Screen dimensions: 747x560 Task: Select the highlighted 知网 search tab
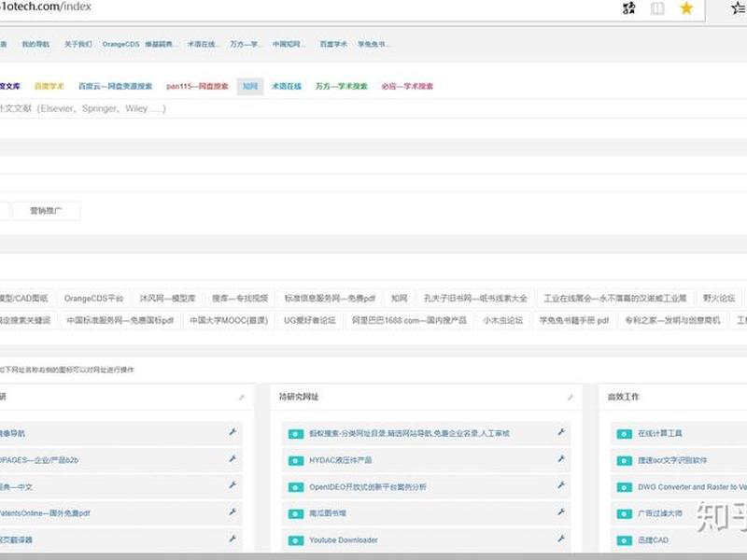point(250,86)
